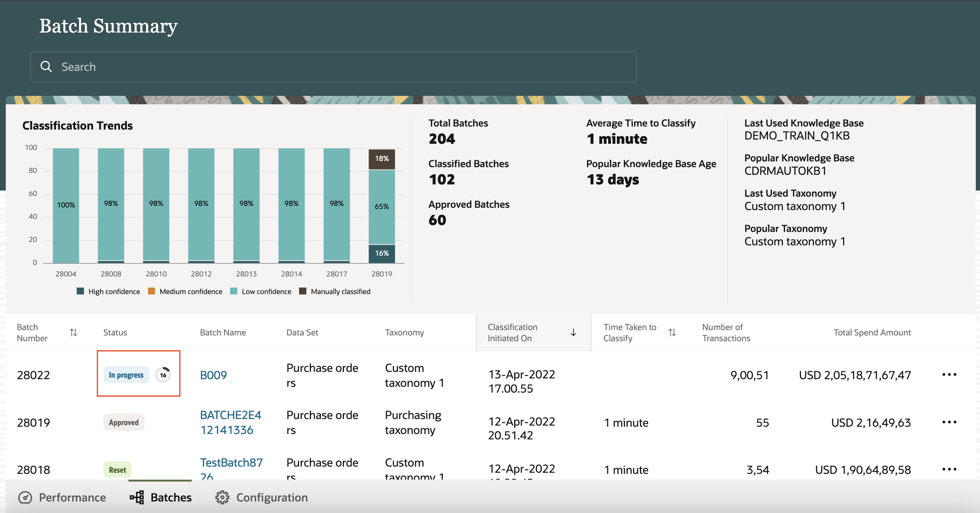
Task: Click the Batches hierarchy icon
Action: point(137,497)
